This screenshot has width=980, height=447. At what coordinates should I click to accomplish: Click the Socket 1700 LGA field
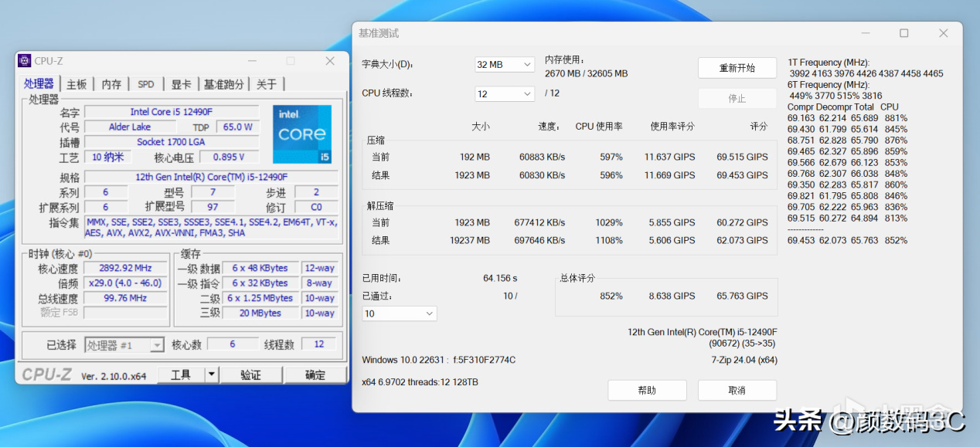(172, 143)
